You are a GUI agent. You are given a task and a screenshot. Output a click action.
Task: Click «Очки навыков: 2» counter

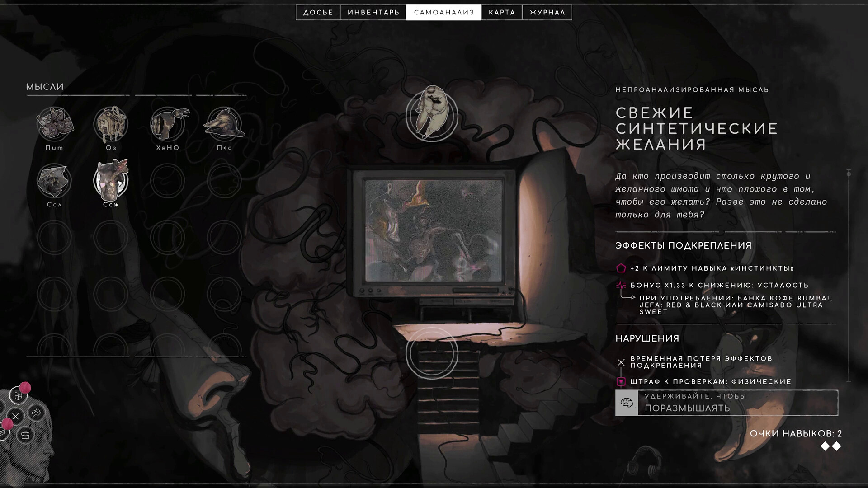[796, 434]
